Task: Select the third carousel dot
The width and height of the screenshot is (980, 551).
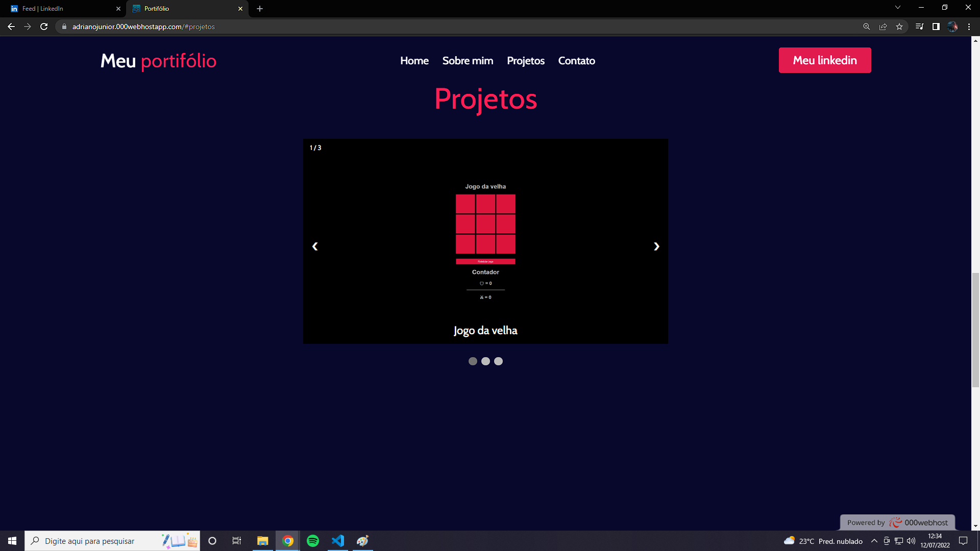Action: pos(498,361)
